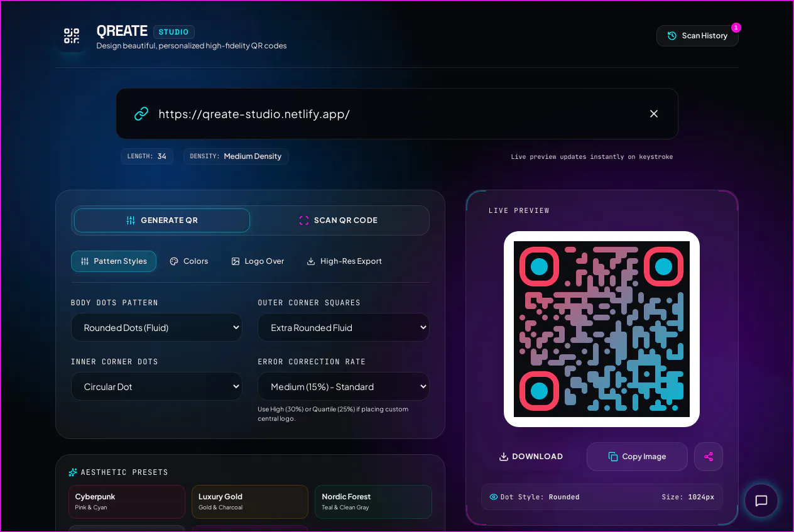Click the notification badge on Scan History
This screenshot has width=794, height=532.
click(x=736, y=28)
